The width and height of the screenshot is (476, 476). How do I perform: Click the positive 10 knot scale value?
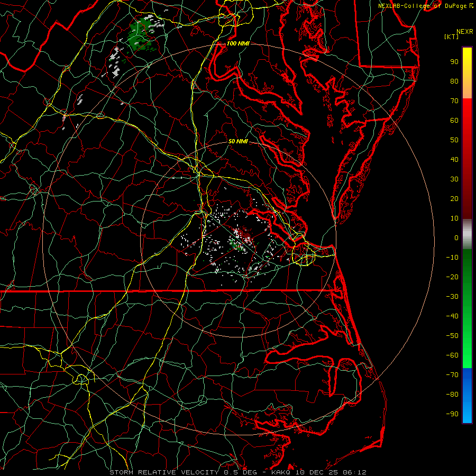(454, 218)
